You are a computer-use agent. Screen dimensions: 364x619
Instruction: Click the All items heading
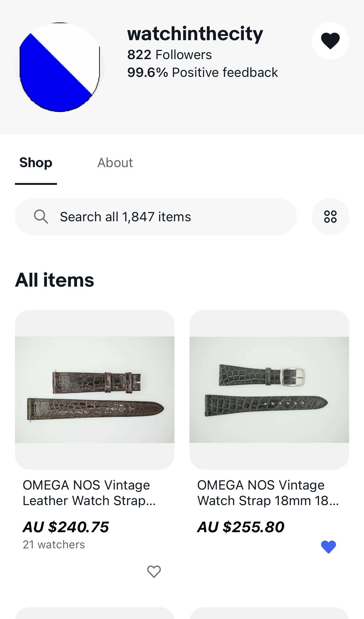(x=54, y=280)
